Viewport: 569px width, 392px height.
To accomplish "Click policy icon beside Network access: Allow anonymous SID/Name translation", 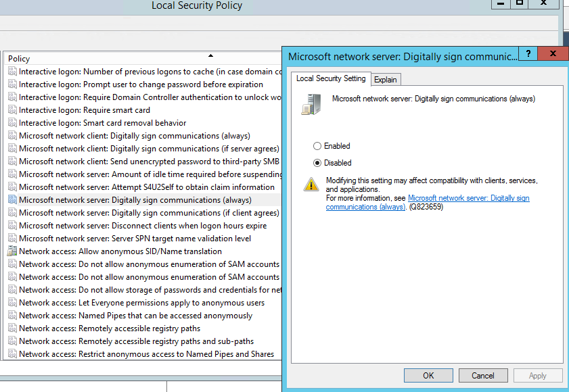I will tap(12, 251).
